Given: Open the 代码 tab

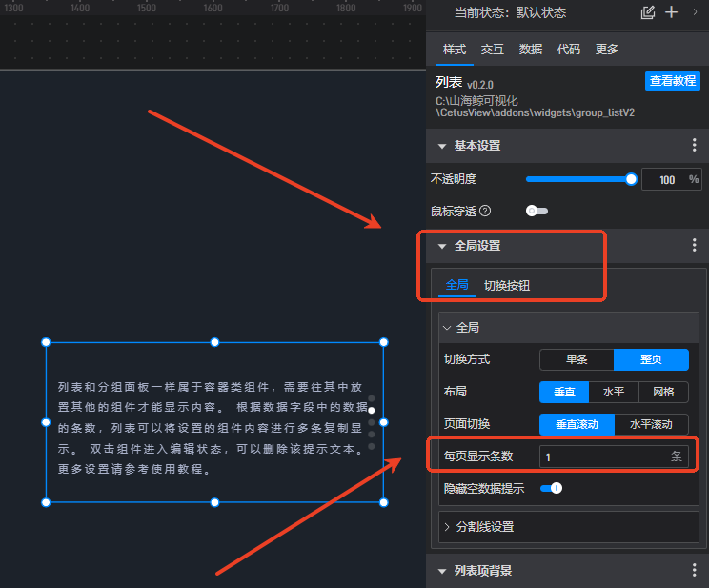Looking at the screenshot, I should click(x=568, y=50).
